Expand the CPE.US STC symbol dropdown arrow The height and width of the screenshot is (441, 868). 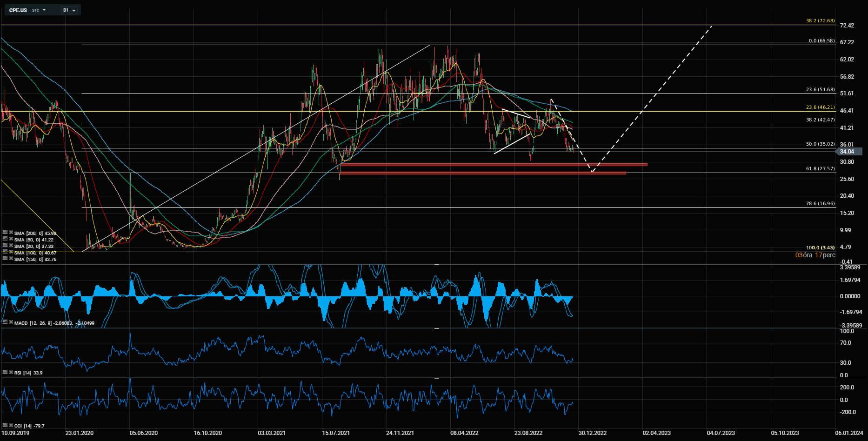point(44,10)
